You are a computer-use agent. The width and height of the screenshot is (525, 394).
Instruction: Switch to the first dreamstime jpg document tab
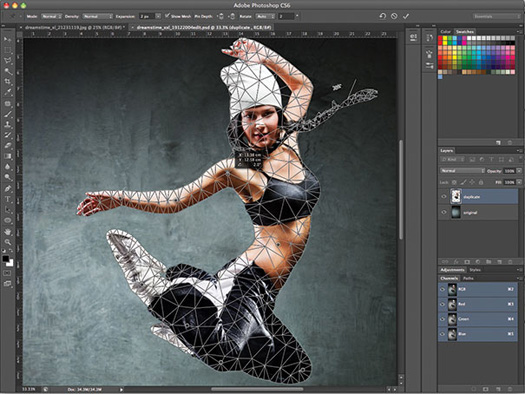click(x=73, y=27)
